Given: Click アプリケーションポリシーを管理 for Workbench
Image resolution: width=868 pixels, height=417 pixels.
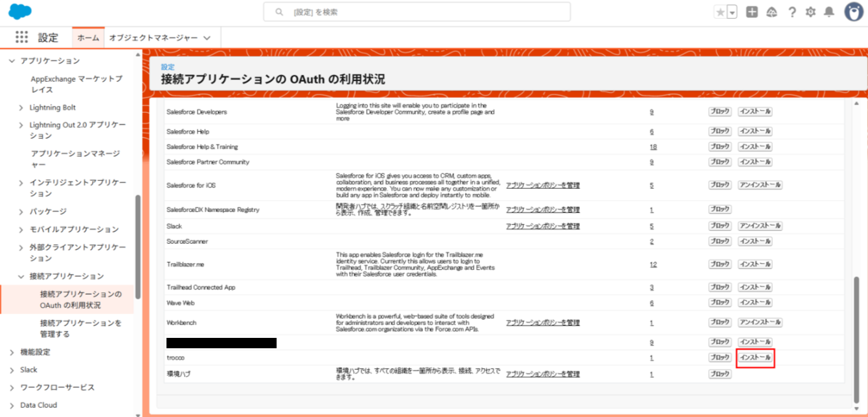Looking at the screenshot, I should (543, 323).
